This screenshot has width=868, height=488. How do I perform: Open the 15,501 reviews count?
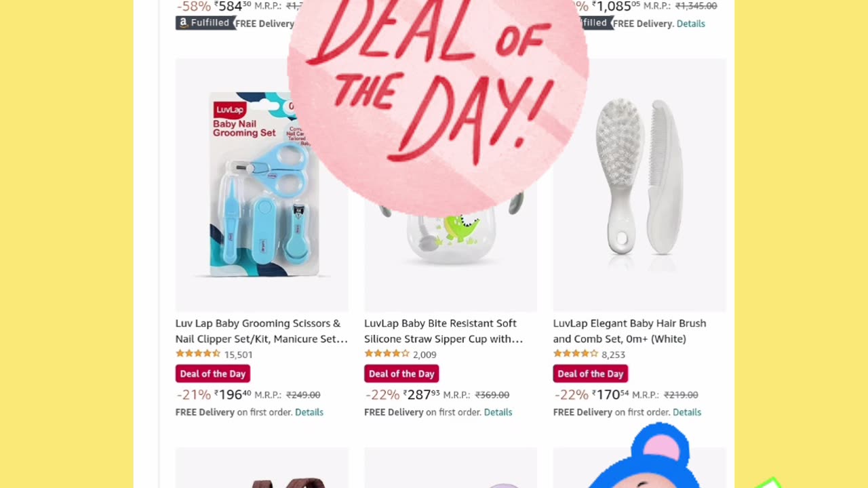pyautogui.click(x=238, y=354)
